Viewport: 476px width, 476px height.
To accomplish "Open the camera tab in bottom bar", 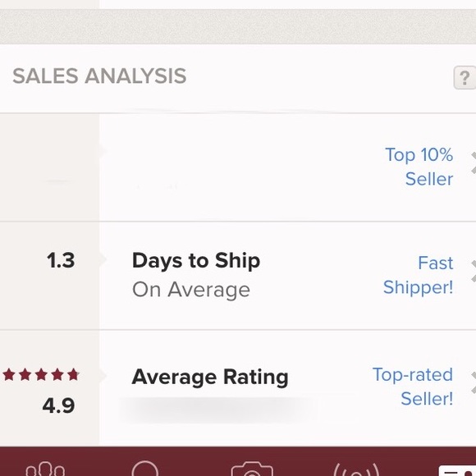I will [252, 469].
